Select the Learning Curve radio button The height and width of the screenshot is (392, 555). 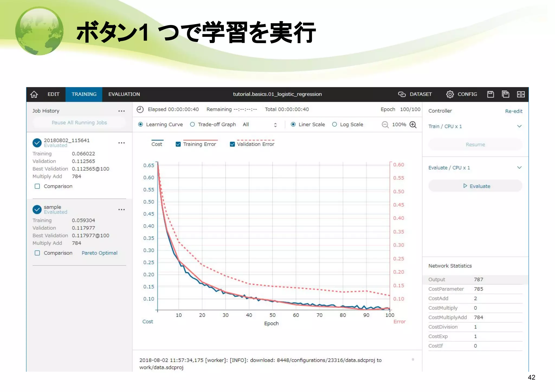pyautogui.click(x=140, y=125)
